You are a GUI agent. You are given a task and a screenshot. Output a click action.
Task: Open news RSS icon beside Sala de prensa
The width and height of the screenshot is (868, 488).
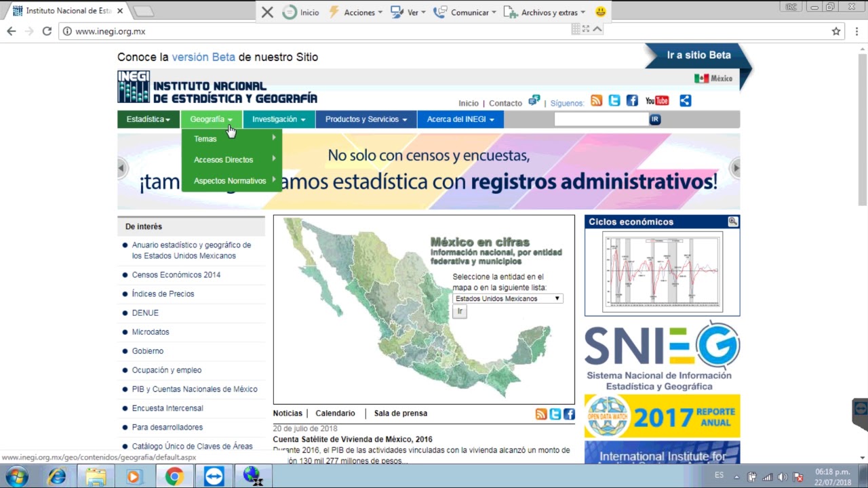541,414
